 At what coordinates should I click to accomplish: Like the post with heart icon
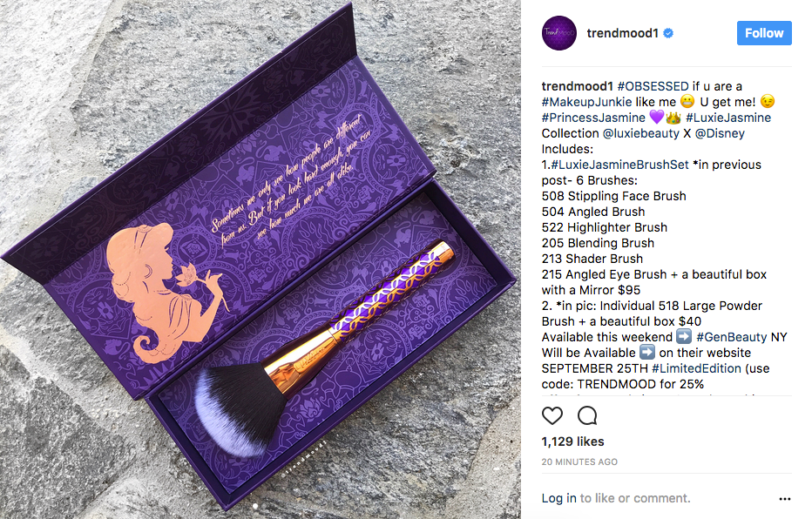tap(552, 415)
